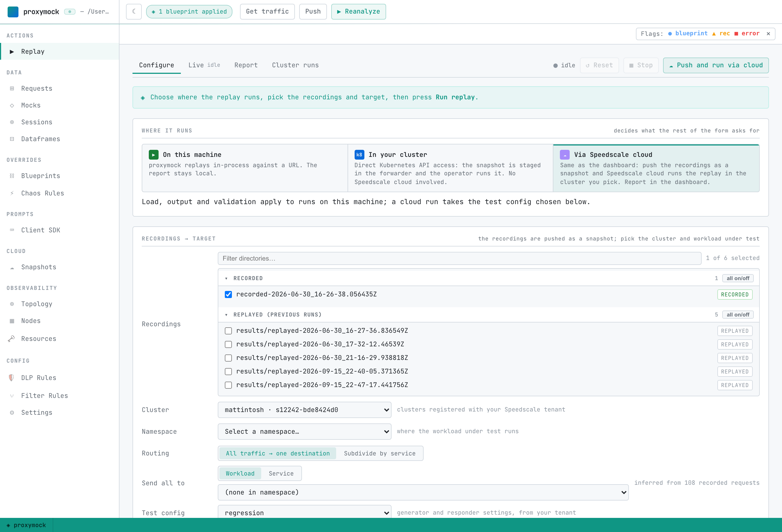The image size is (782, 532).
Task: Uncheck recorded-2026-06-30_16-26-38 recording
Action: tap(228, 294)
